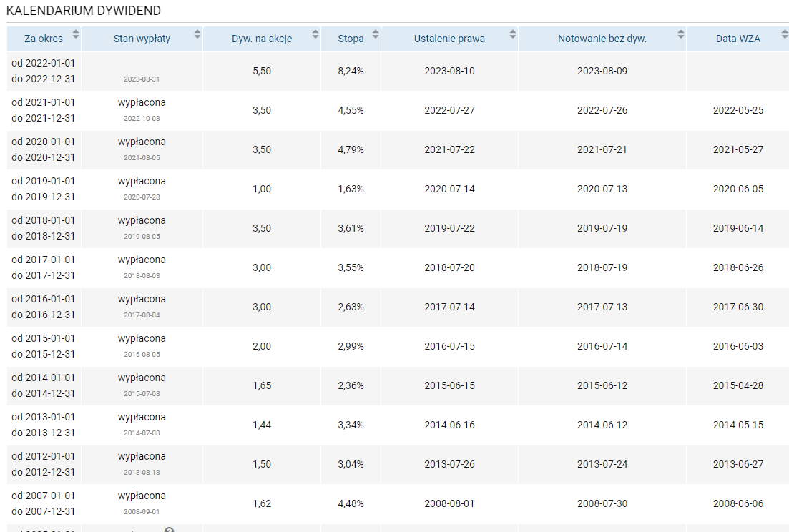Sort by Data WZA arrows
Image resolution: width=789 pixels, height=532 pixels.
[x=785, y=34]
